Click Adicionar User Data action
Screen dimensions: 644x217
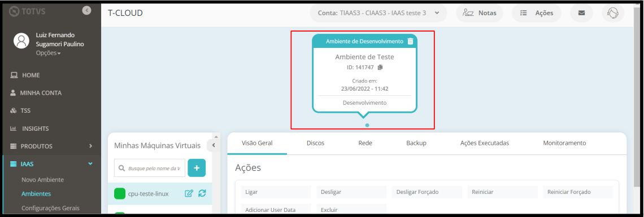click(x=276, y=209)
